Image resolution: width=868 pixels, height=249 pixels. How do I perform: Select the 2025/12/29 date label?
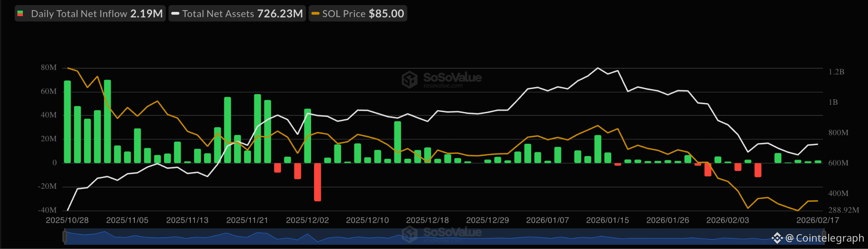(487, 220)
